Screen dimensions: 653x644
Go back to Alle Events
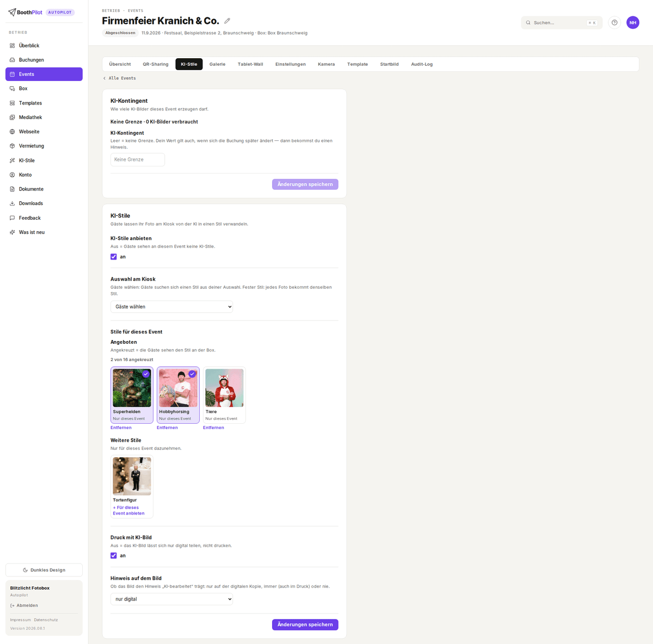coord(120,78)
